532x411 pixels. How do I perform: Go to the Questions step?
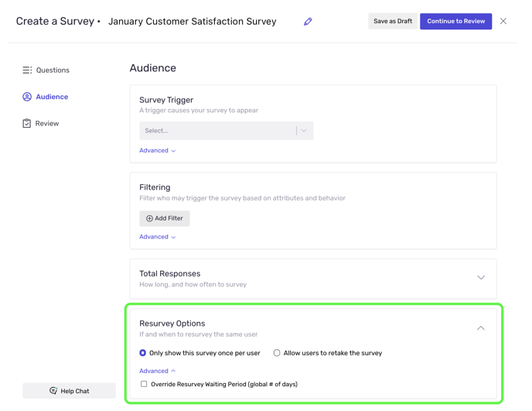53,70
